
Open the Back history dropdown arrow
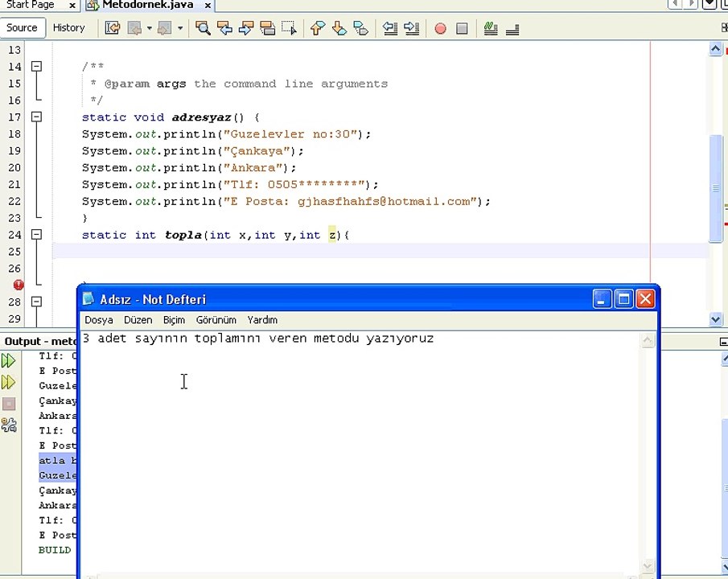pyautogui.click(x=149, y=28)
